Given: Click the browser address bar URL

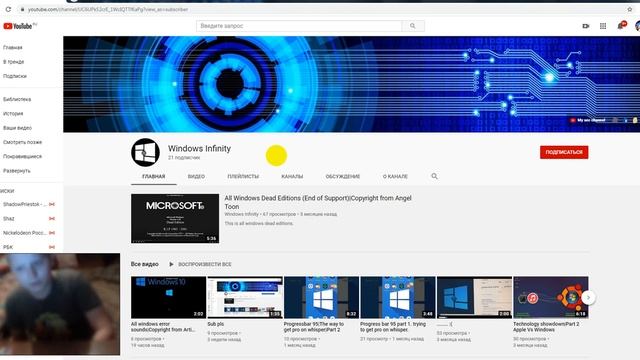Looking at the screenshot, I should 108,9.
